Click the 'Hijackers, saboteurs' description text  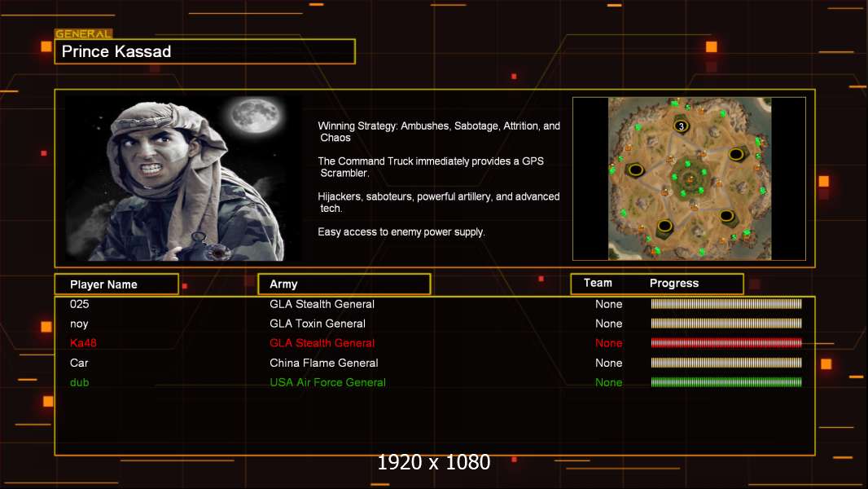438,202
